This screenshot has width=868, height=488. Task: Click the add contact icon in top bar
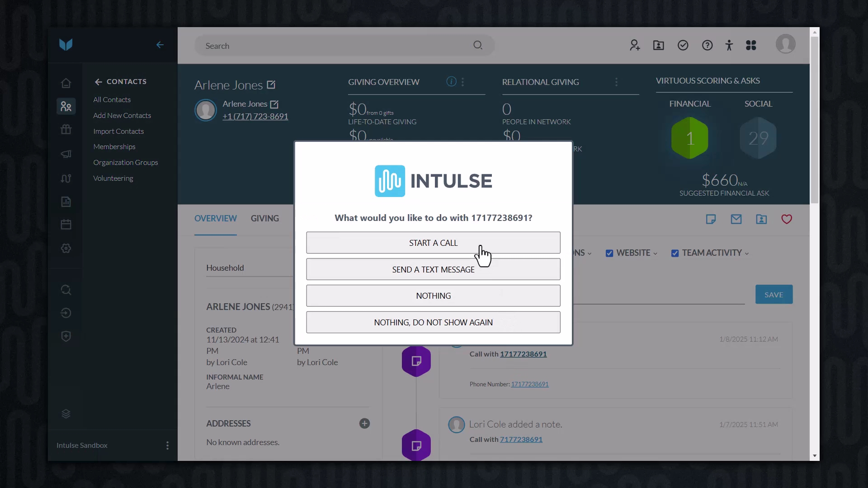(635, 45)
